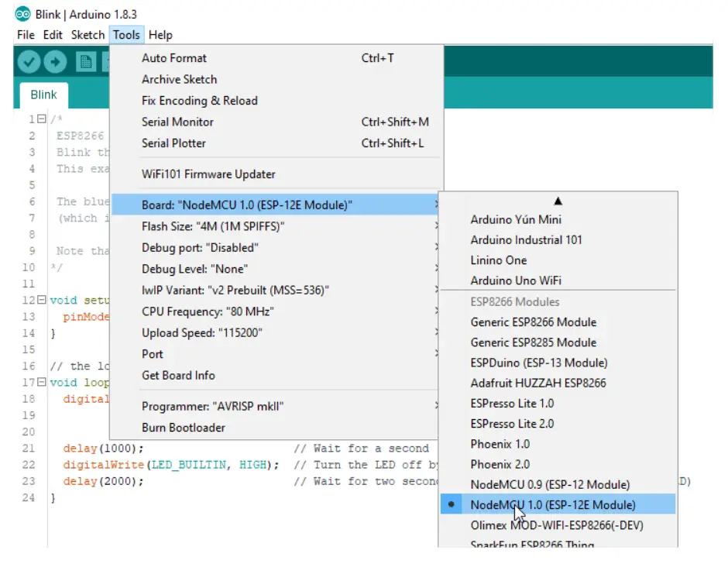The height and width of the screenshot is (571, 728).
Task: Collapse the comment block at line 1
Action: click(x=42, y=119)
